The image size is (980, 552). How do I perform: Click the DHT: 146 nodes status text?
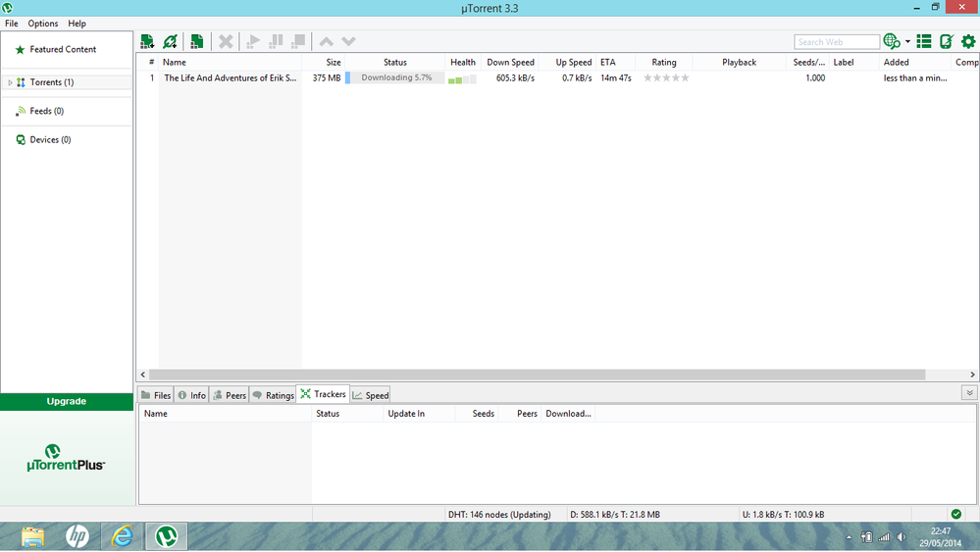pyautogui.click(x=499, y=515)
